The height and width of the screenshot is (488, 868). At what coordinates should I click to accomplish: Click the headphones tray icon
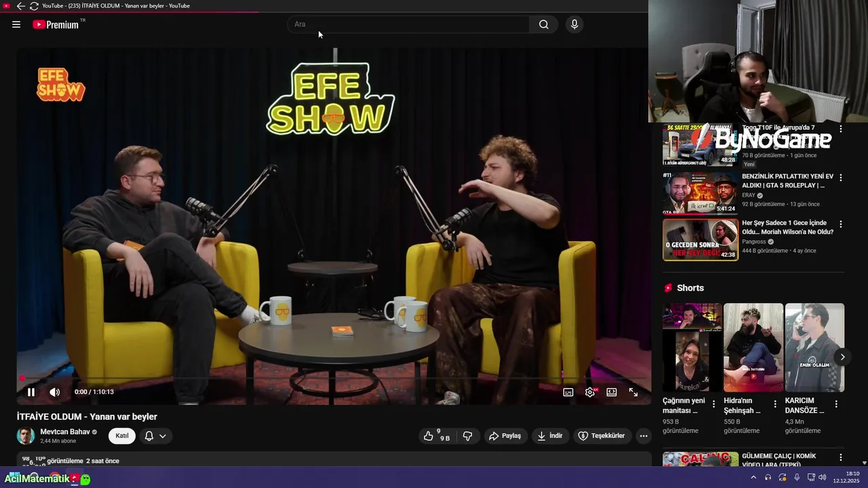(768, 477)
